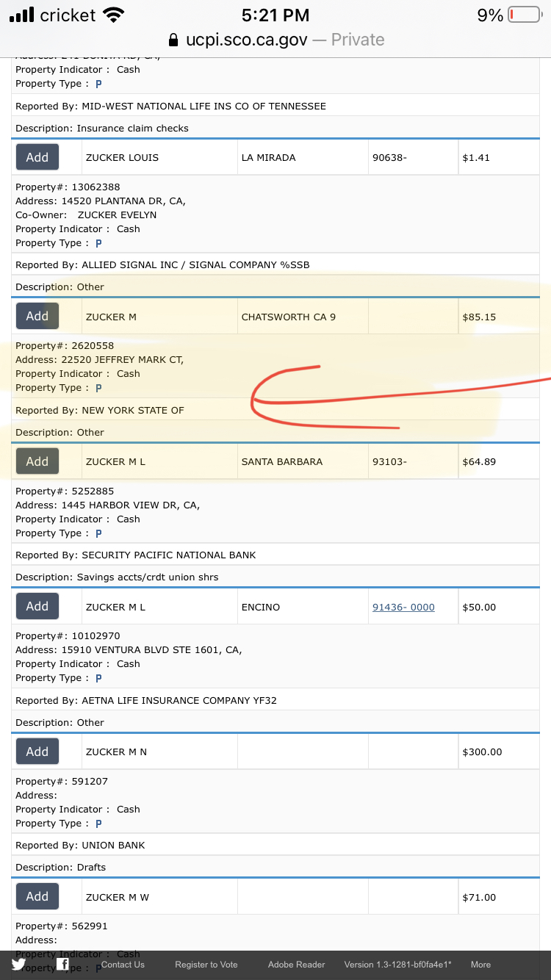Tap the cellular signal bars icon

click(22, 15)
